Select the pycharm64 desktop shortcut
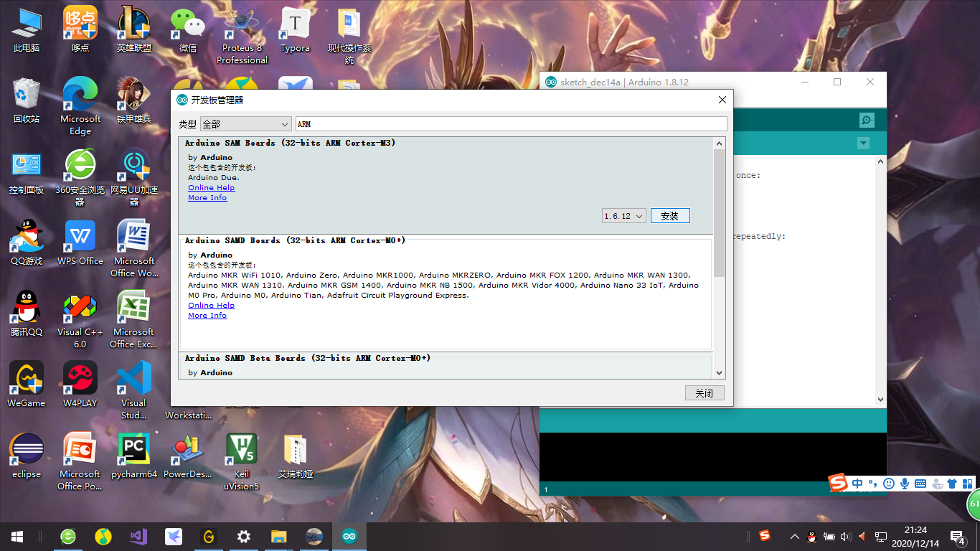Viewport: 980px width, 551px height. click(x=134, y=456)
